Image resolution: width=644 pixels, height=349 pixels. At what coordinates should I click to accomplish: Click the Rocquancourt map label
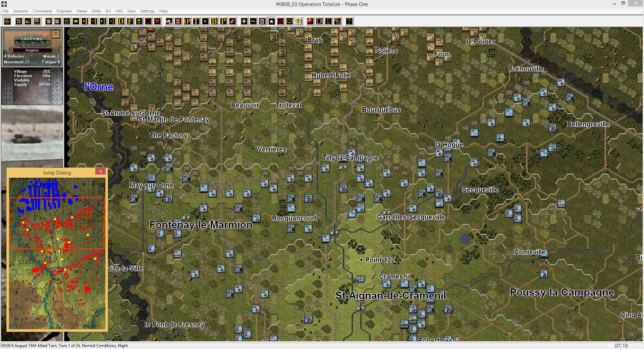(294, 218)
